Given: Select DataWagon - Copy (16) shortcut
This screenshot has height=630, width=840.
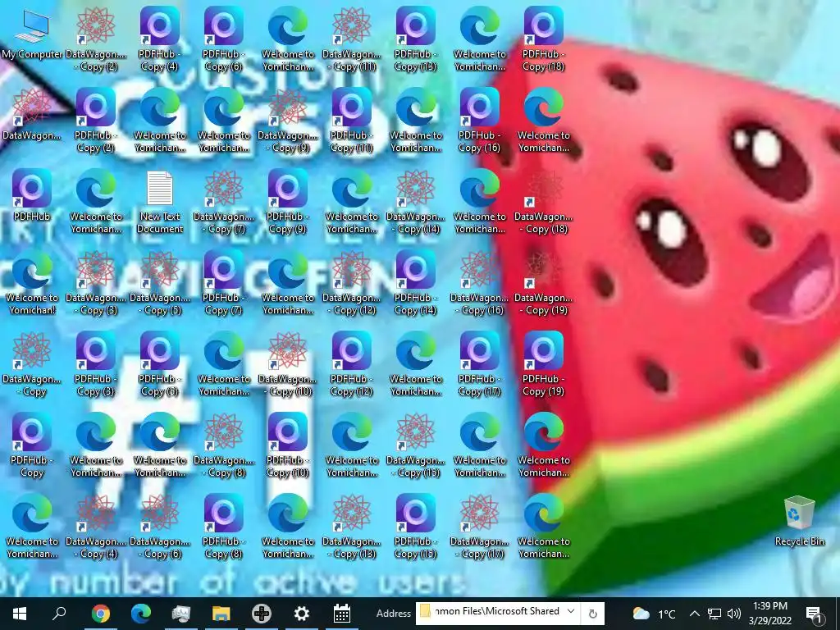Looking at the screenshot, I should [479, 284].
